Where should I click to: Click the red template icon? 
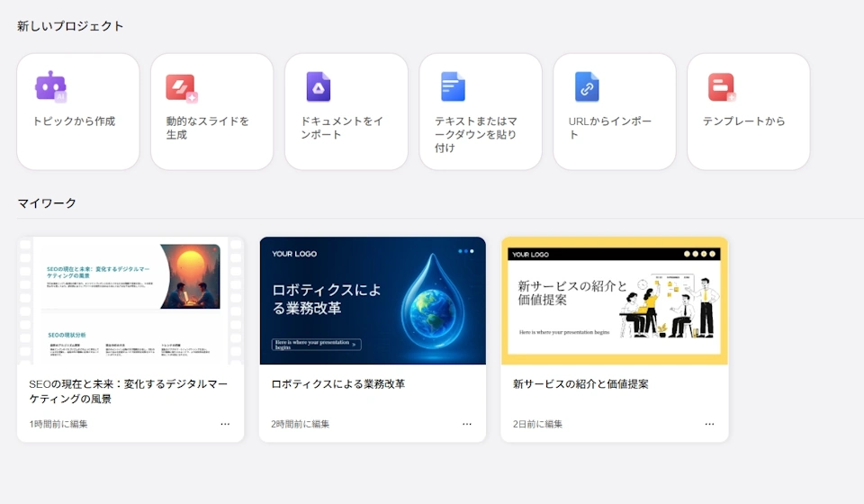tap(722, 87)
